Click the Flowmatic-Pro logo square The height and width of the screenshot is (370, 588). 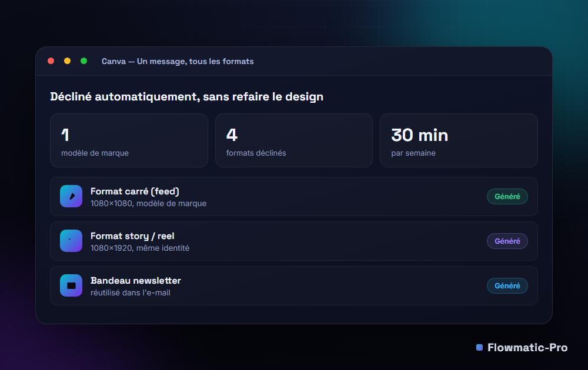tap(479, 347)
